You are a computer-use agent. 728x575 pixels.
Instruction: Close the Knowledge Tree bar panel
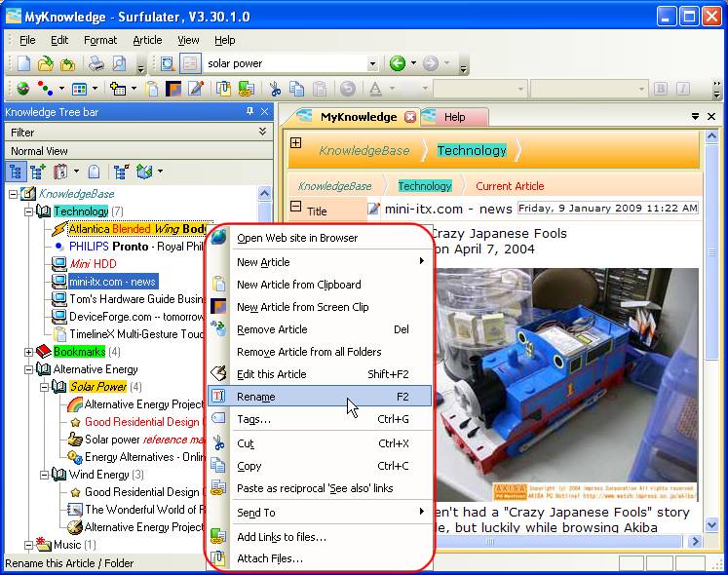click(265, 111)
